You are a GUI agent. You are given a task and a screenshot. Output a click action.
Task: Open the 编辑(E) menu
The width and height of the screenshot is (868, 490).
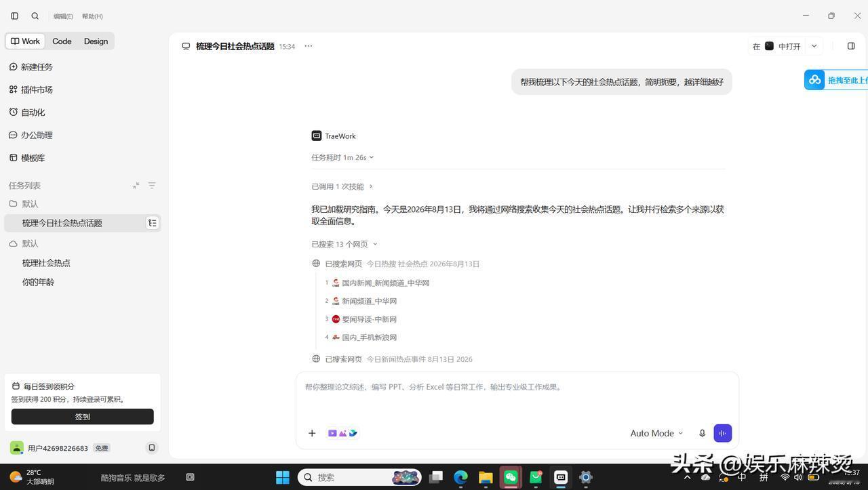[63, 16]
